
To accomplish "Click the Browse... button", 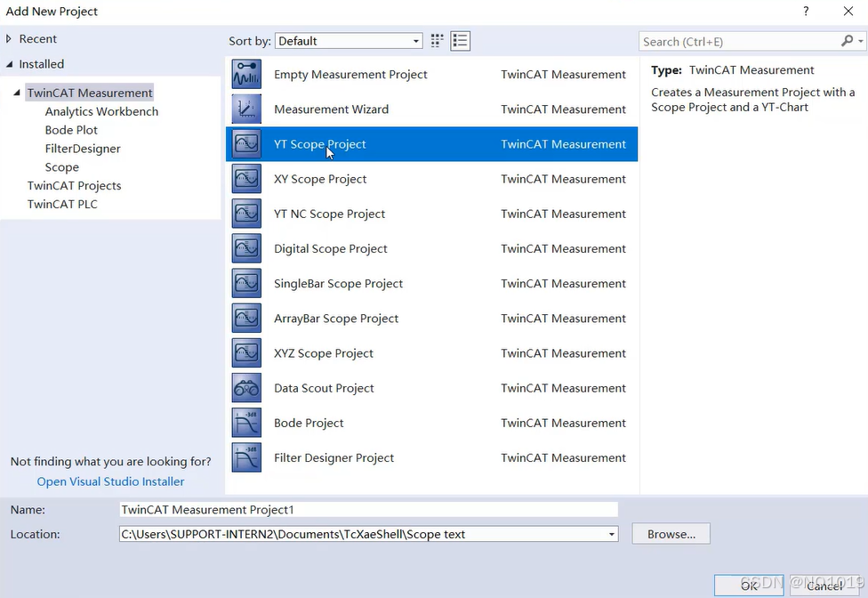I will coord(671,534).
